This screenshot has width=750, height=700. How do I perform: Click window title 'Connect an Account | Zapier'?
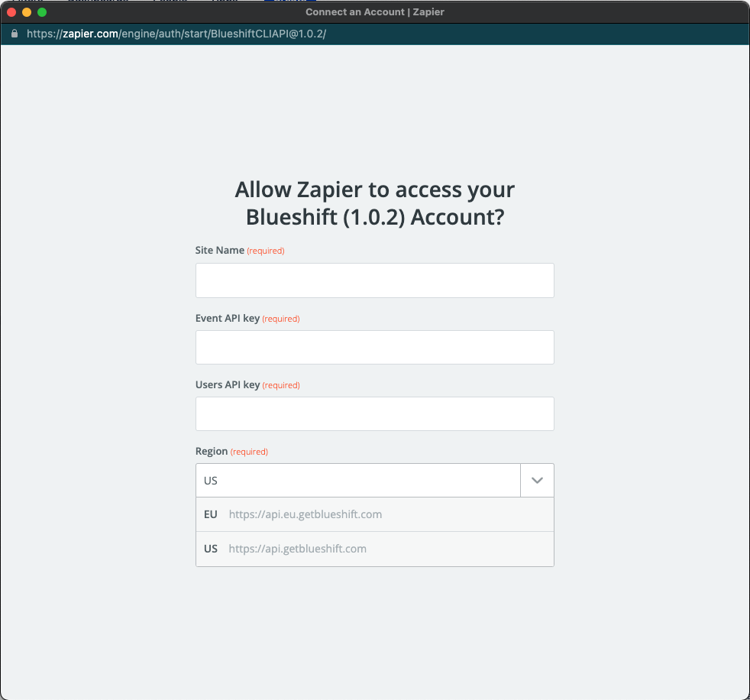point(374,12)
